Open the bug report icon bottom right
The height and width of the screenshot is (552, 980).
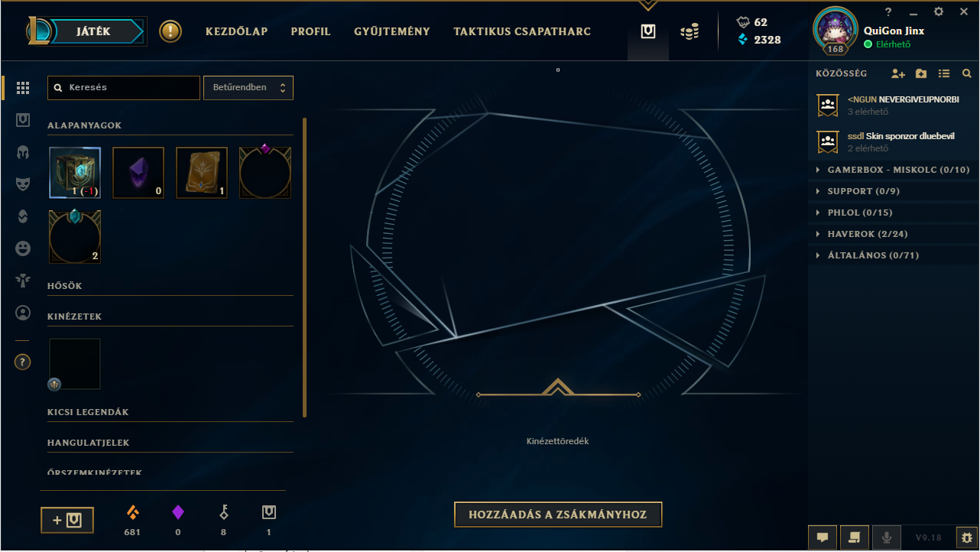pyautogui.click(x=965, y=537)
